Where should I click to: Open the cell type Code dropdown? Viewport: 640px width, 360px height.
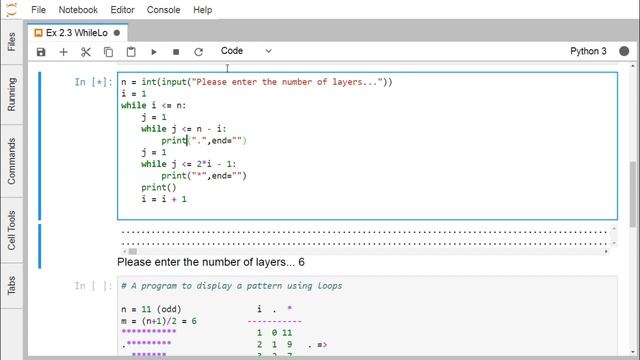[246, 51]
